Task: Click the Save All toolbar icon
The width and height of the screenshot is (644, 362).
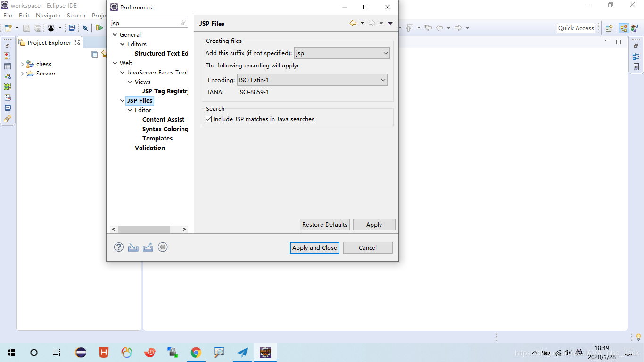Action: [x=37, y=28]
